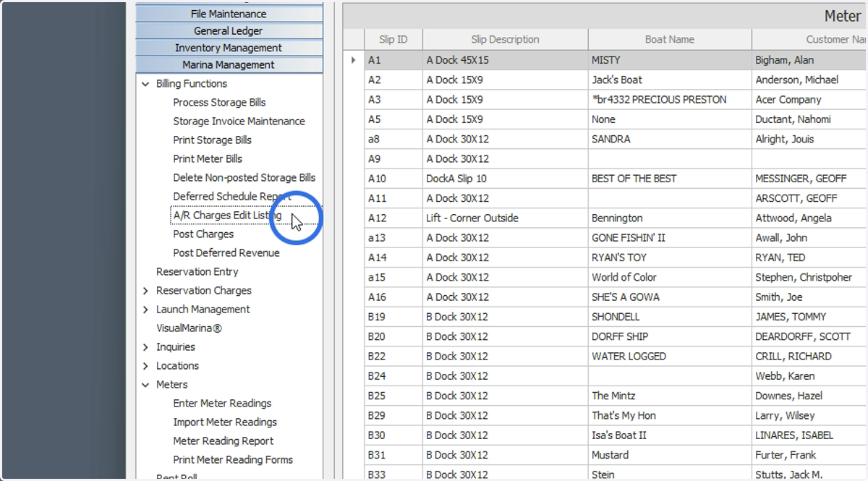The image size is (868, 481).
Task: Click description Lift - Corner Outside
Action: (x=472, y=218)
